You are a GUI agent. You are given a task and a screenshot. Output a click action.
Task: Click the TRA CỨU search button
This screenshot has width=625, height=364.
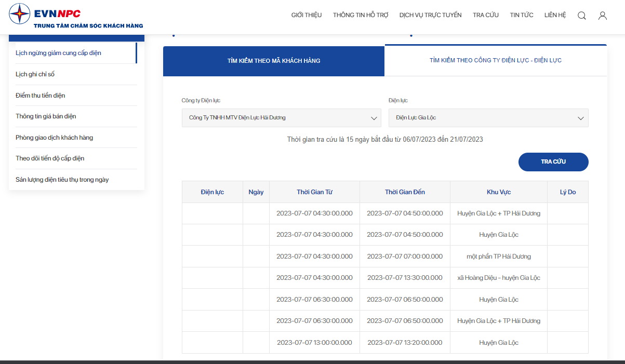click(x=553, y=162)
